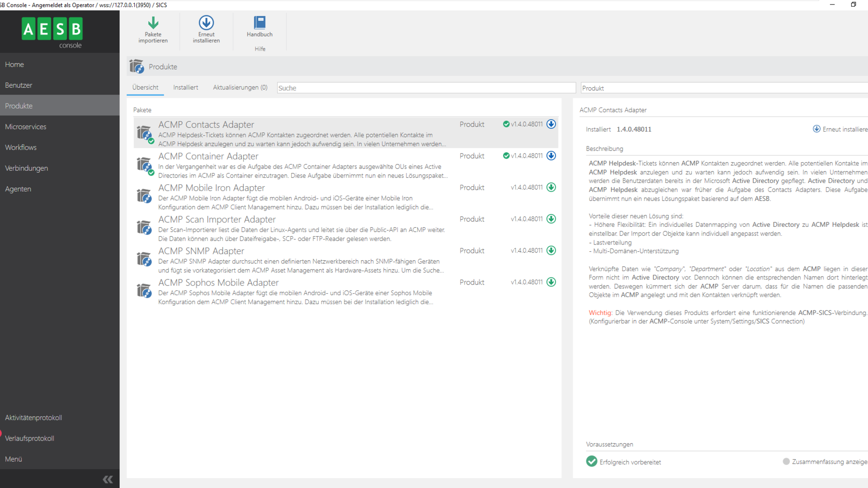This screenshot has width=868, height=488.
Task: Switch to the Installiert tab
Action: [x=185, y=88]
